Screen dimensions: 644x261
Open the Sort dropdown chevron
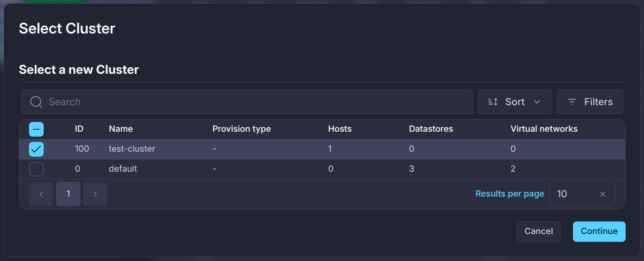pos(537,102)
